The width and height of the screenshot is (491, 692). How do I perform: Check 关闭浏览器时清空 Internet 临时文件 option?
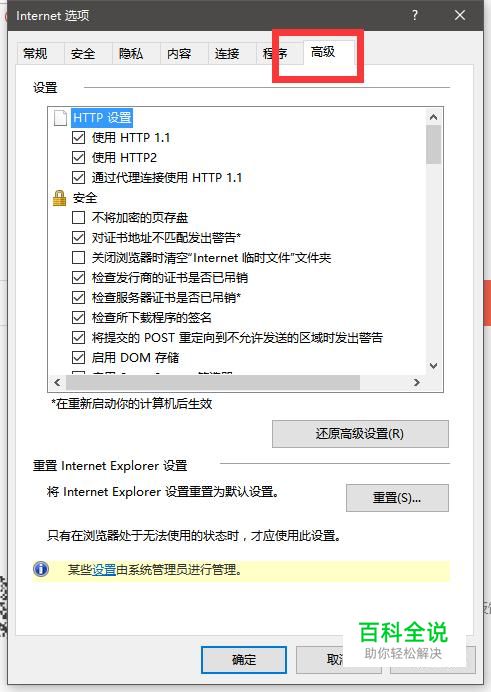coord(79,257)
